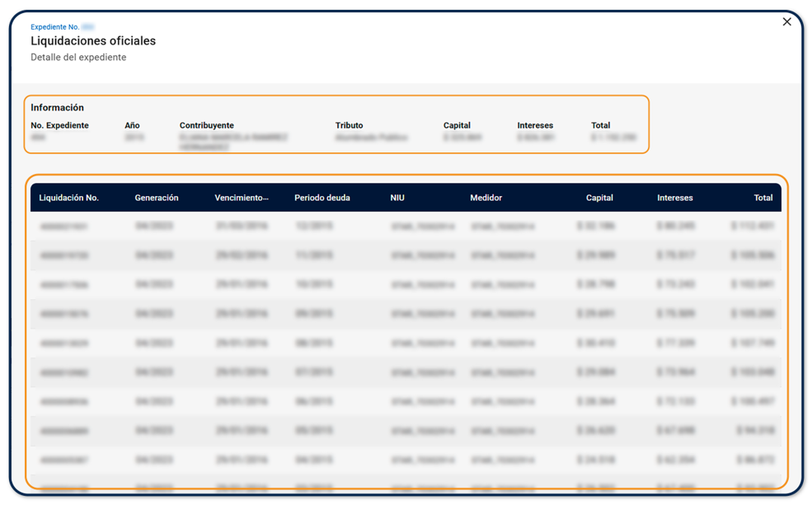Screen dimensions: 812x505
Task: Click the Intereses label in Información panel
Action: pyautogui.click(x=535, y=126)
